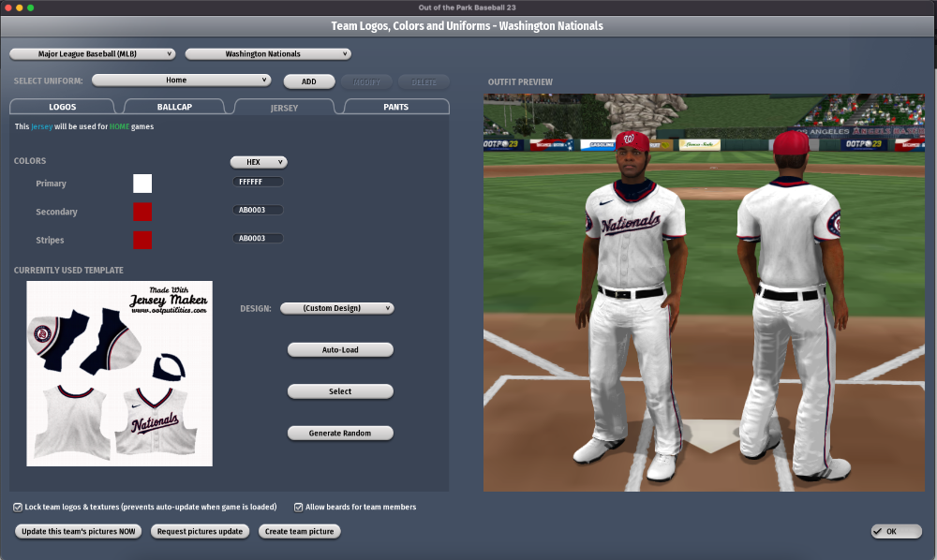Click the red macOS close window button
This screenshot has width=937, height=560.
coord(8,7)
